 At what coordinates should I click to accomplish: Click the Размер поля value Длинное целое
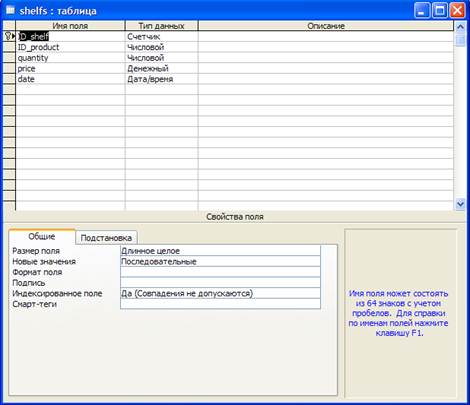[x=220, y=251]
